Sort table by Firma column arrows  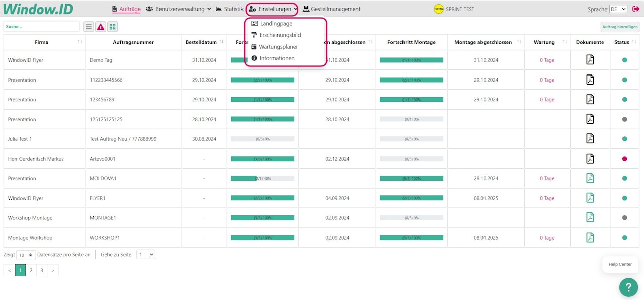80,42
